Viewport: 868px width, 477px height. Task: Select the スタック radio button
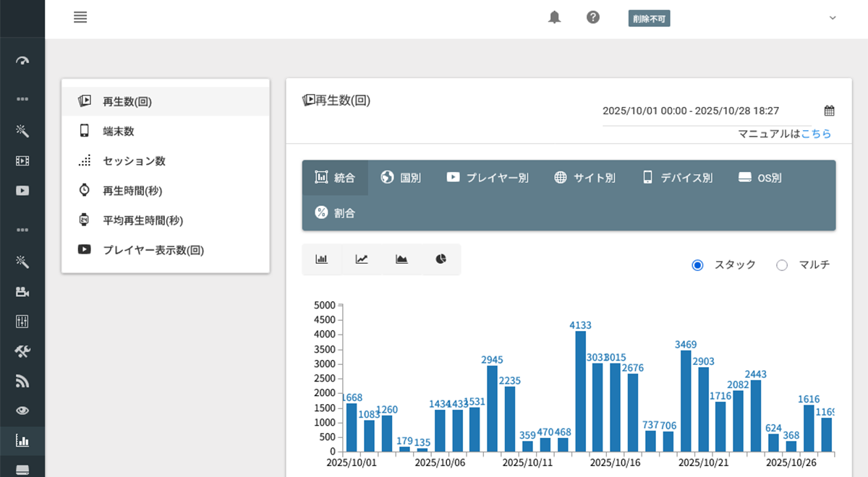pyautogui.click(x=698, y=265)
